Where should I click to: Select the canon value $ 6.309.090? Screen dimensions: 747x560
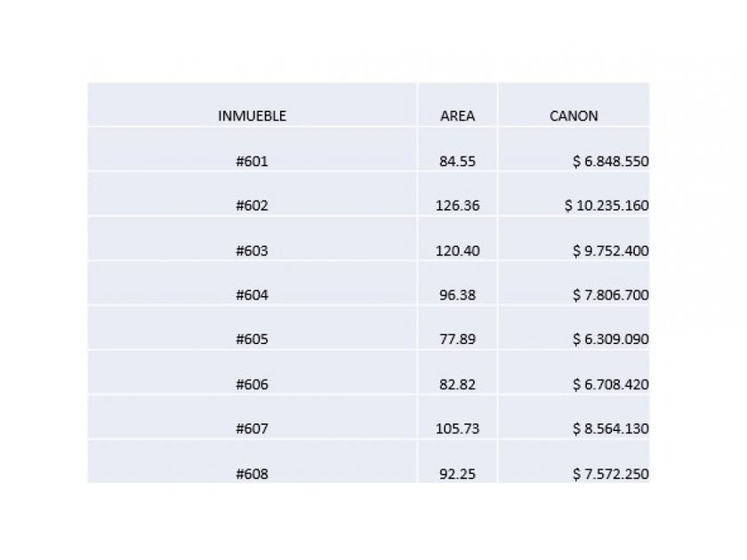pos(610,340)
